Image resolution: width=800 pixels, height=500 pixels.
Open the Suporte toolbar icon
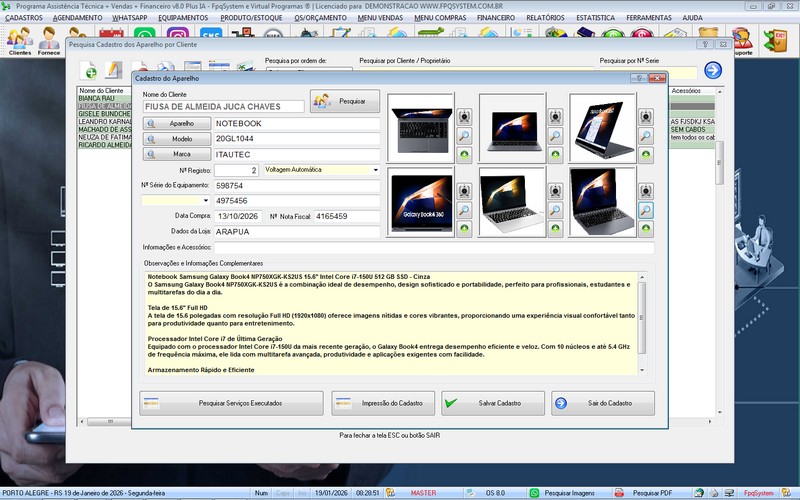click(742, 41)
